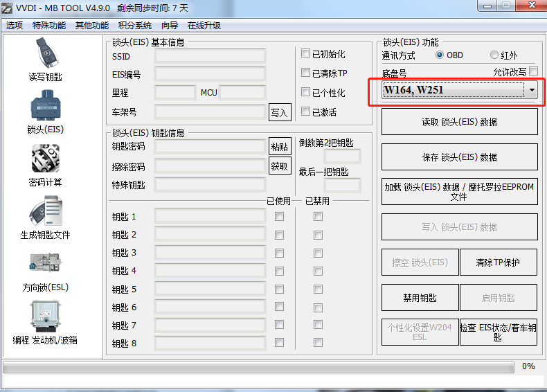Click the W164, W251 chassis combo box
This screenshot has width=547, height=392.
pyautogui.click(x=459, y=91)
